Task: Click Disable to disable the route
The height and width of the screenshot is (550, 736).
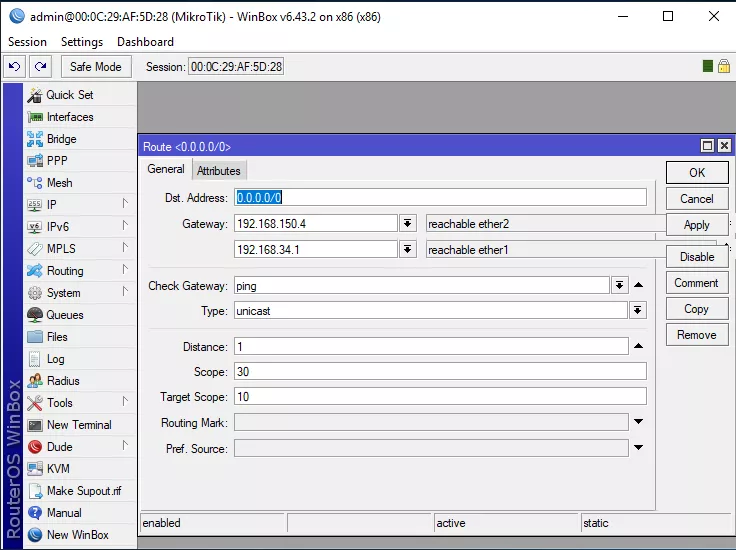Action: (697, 257)
